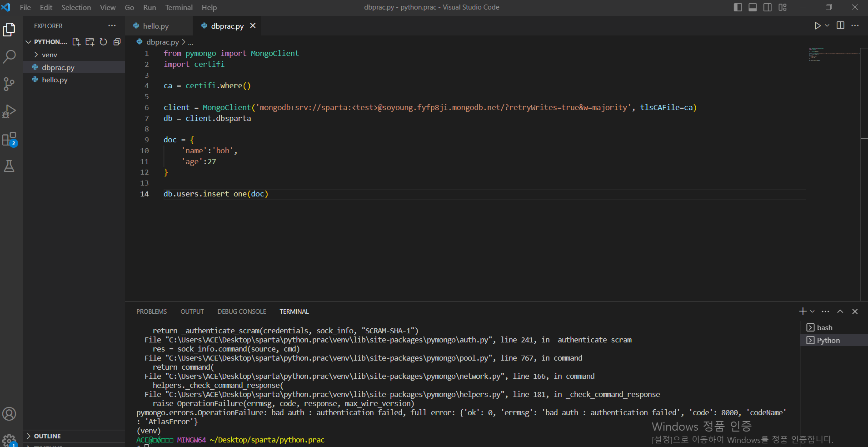Open the File menu
The height and width of the screenshot is (447, 868).
(25, 7)
